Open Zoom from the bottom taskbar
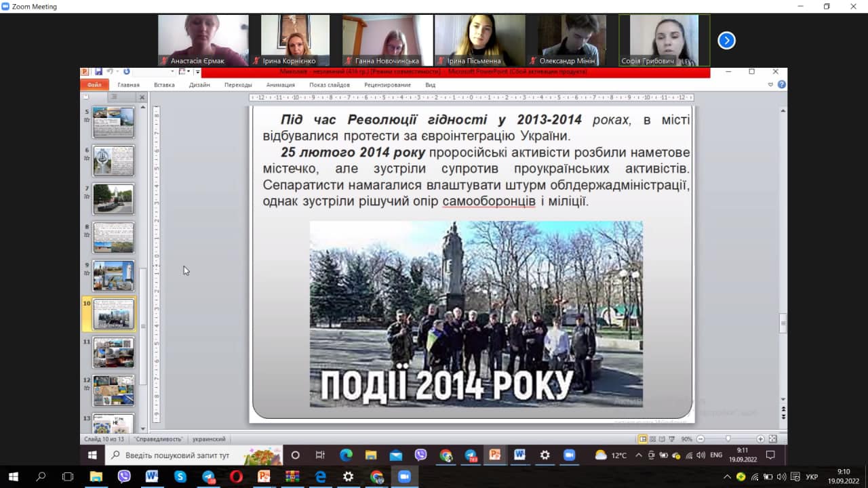The image size is (868, 488). [405, 476]
